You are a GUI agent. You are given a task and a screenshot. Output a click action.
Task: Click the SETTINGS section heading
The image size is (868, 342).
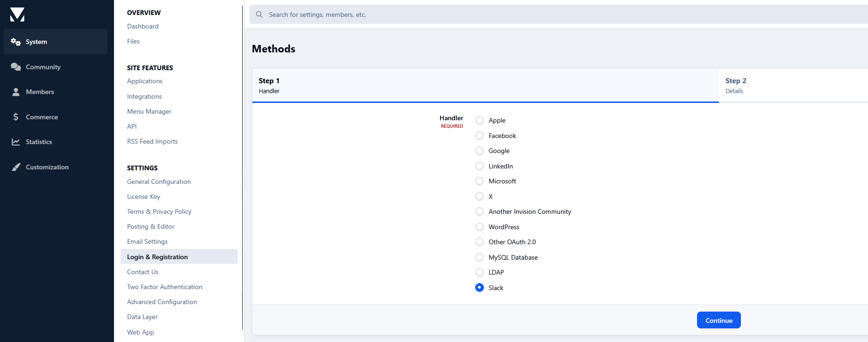(x=142, y=168)
